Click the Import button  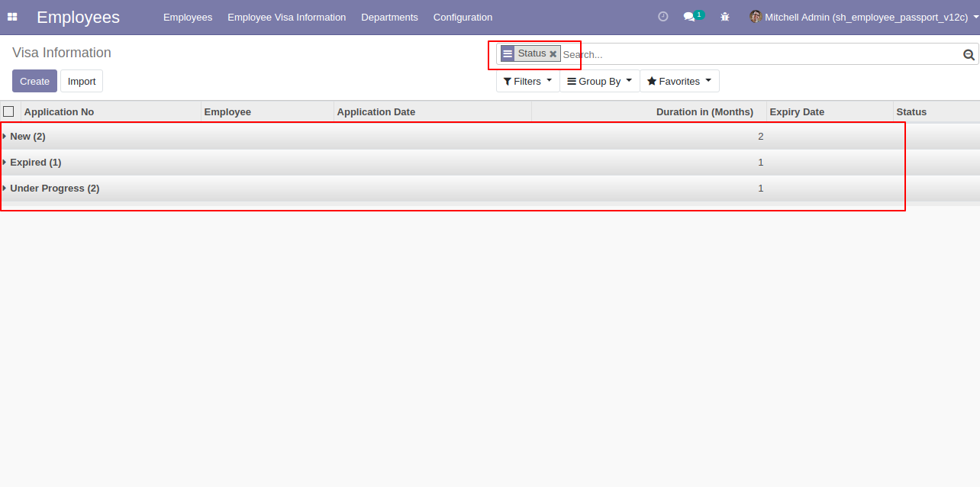click(x=82, y=81)
